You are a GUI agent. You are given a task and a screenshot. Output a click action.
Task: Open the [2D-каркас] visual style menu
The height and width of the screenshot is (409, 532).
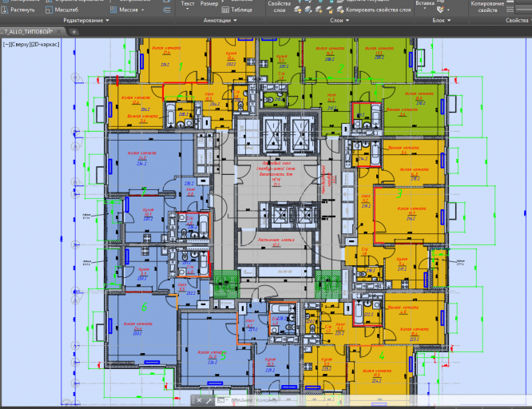click(46, 45)
